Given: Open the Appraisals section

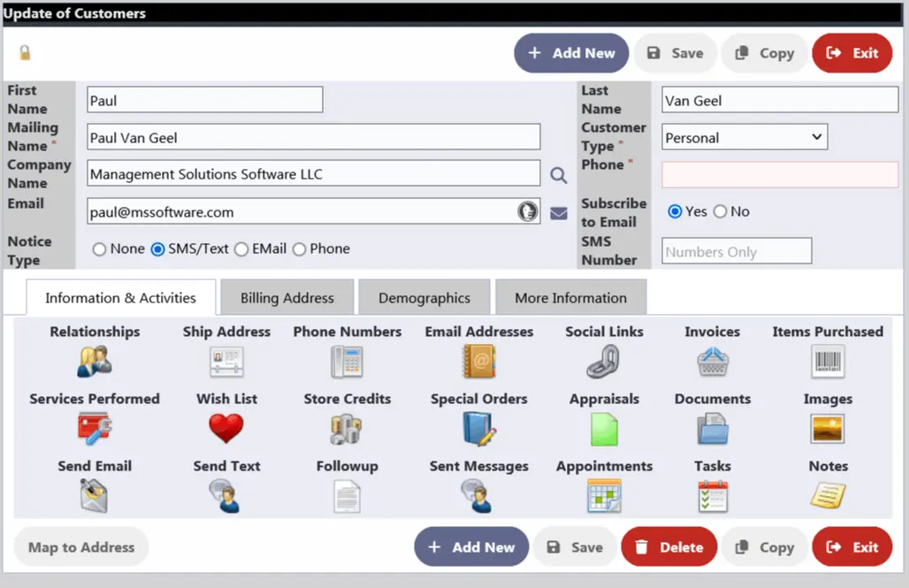Looking at the screenshot, I should (x=604, y=429).
